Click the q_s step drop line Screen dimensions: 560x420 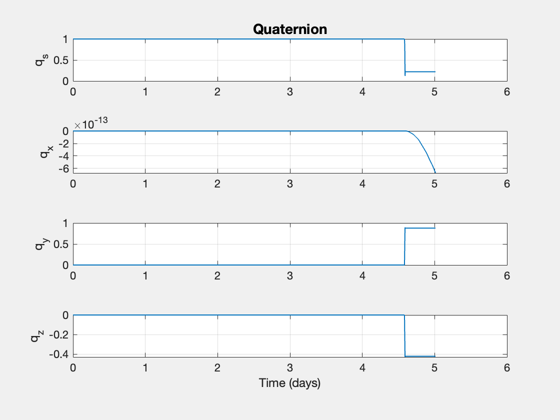[x=405, y=57]
